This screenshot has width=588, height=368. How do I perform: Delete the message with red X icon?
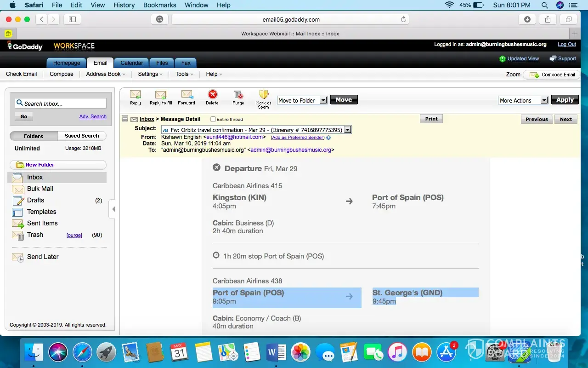tap(212, 95)
